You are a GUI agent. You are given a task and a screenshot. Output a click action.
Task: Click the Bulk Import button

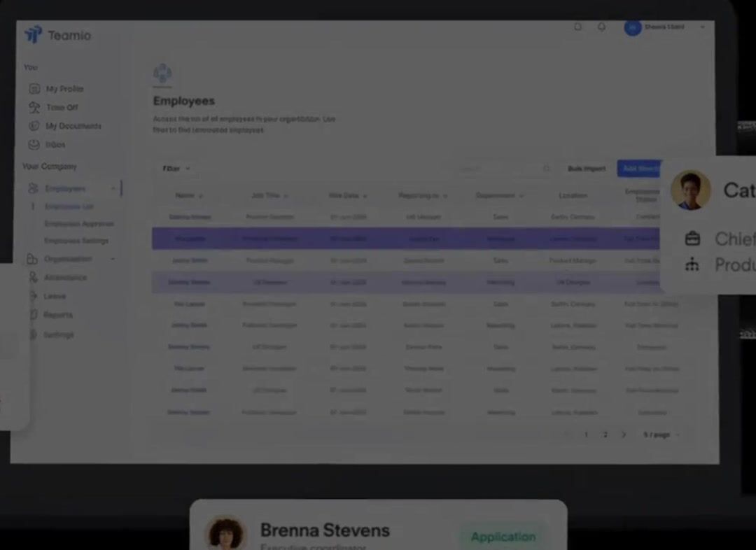click(587, 168)
